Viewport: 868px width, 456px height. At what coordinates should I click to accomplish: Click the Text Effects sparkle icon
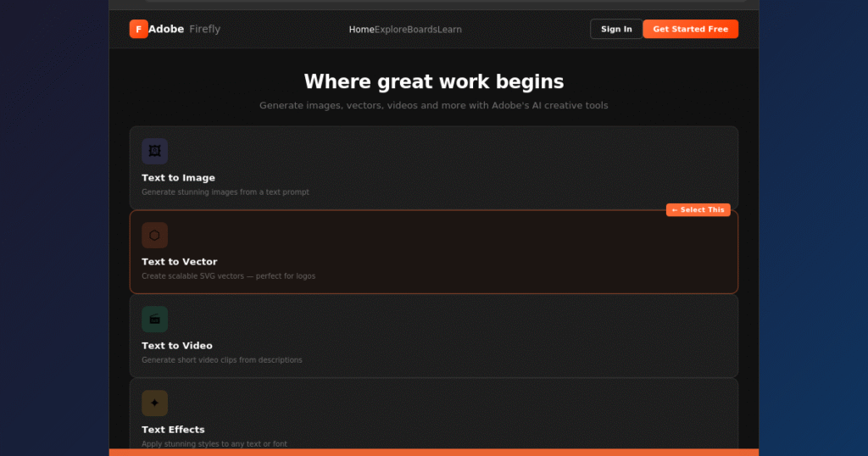(154, 403)
